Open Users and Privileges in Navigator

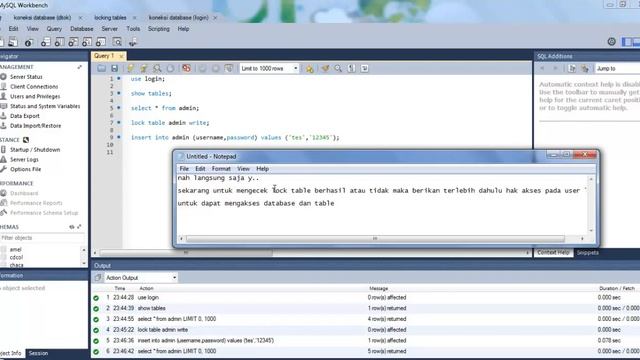point(35,96)
